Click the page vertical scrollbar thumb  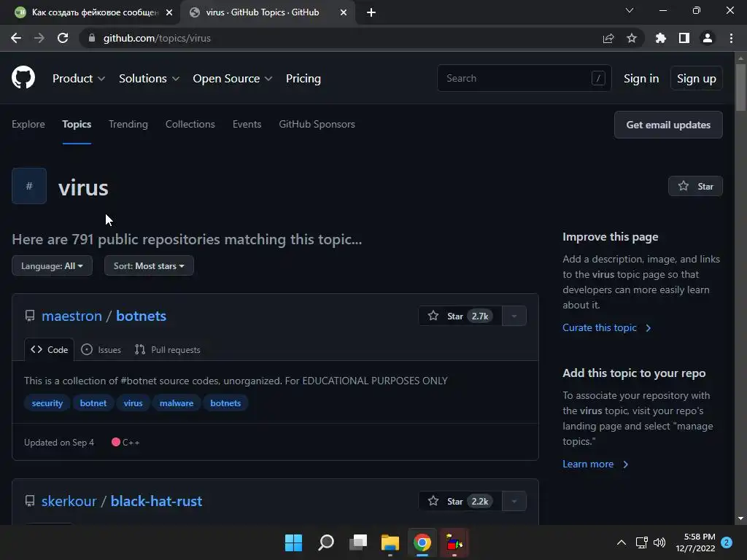[740, 88]
